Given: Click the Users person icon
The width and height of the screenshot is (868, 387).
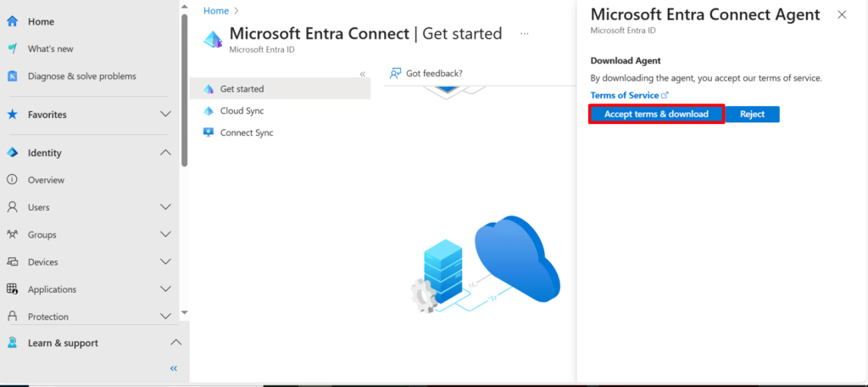Looking at the screenshot, I should coord(12,207).
